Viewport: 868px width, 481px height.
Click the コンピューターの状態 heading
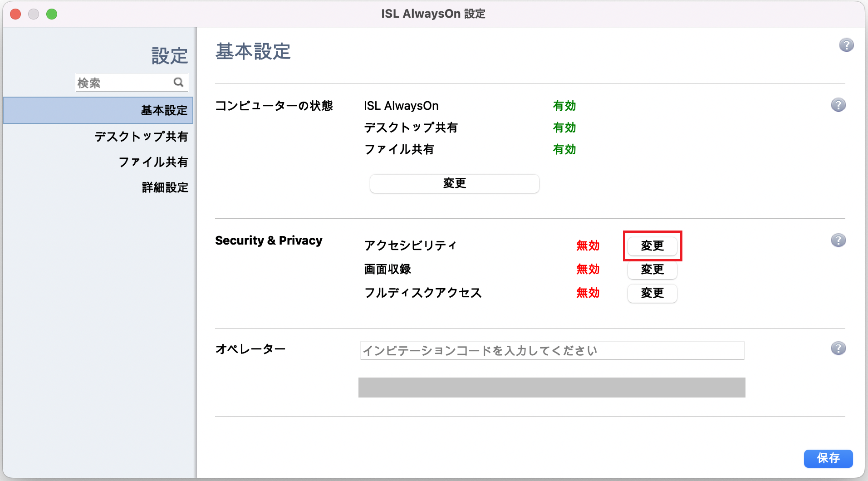coord(274,106)
